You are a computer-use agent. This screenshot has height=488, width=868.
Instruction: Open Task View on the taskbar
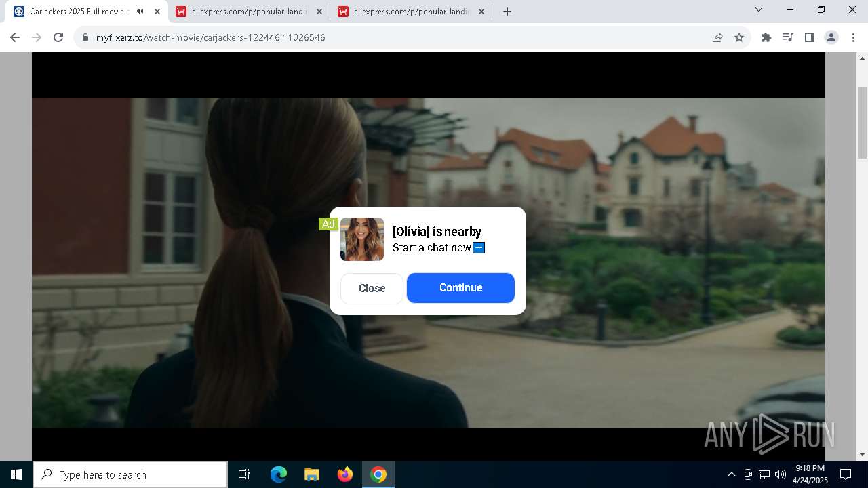244,474
